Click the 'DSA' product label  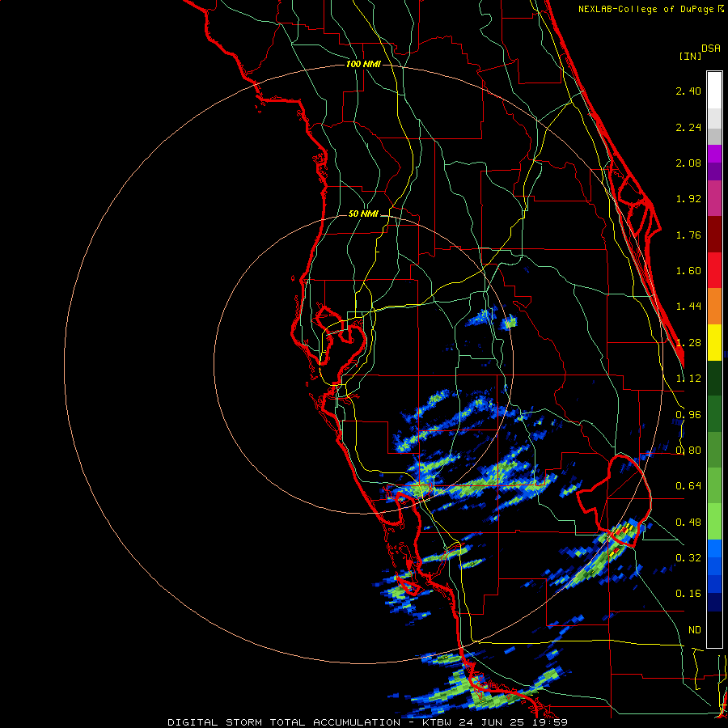coord(711,49)
